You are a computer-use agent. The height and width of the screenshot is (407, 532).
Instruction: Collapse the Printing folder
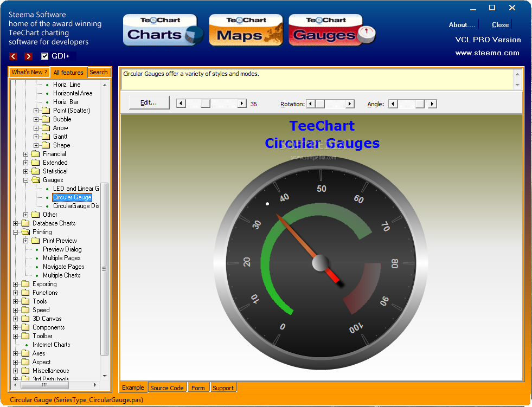[16, 232]
